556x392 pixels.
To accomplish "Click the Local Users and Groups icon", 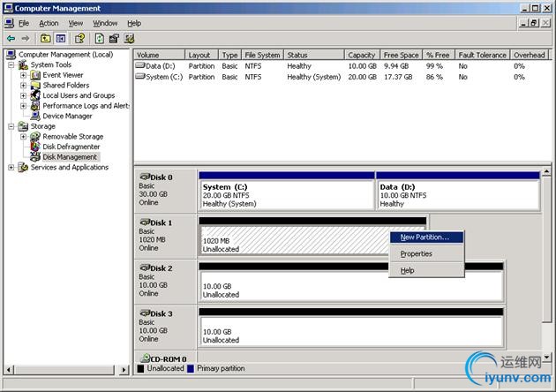I will point(35,95).
